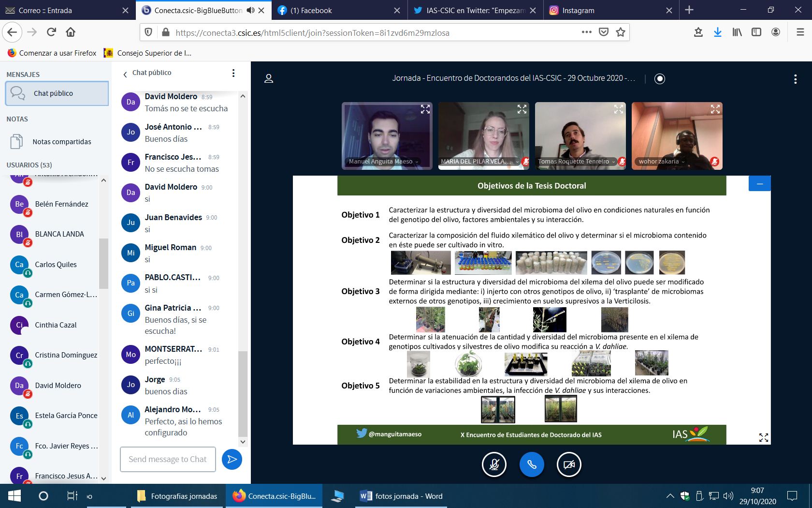Open a new browser tab

click(689, 10)
